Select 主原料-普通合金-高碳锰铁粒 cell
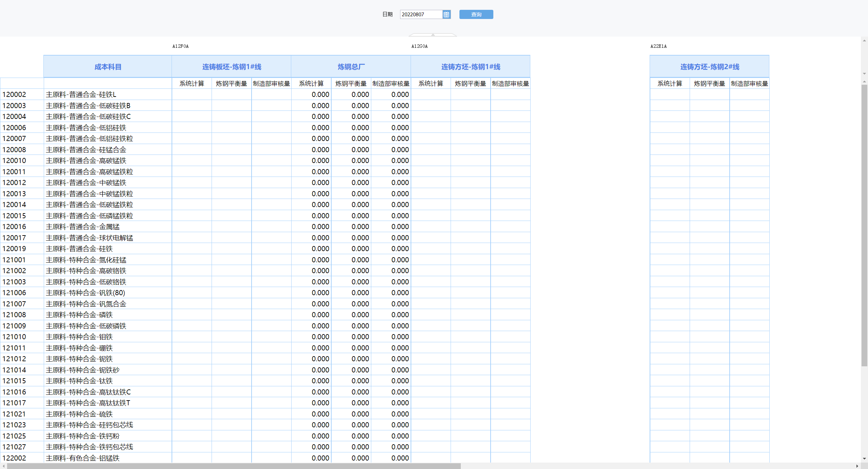Image resolution: width=868 pixels, height=469 pixels. (x=108, y=171)
